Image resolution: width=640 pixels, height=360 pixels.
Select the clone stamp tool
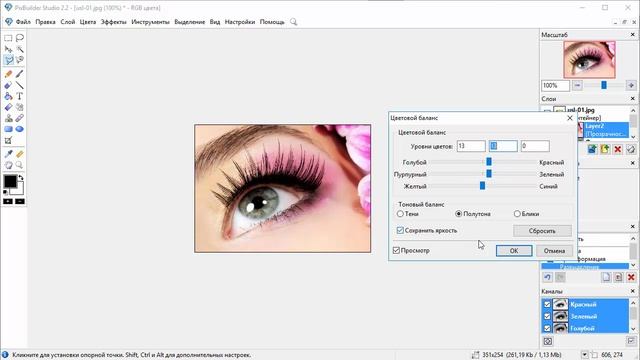(8, 118)
